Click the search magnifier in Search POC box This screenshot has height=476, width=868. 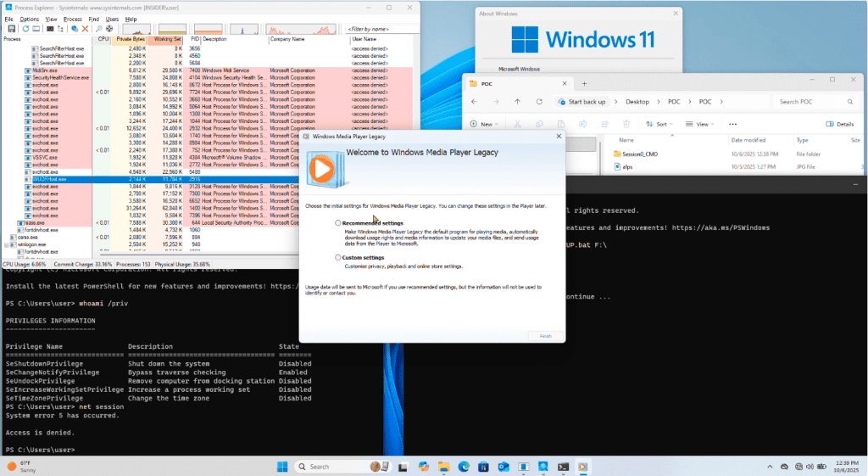click(x=849, y=102)
